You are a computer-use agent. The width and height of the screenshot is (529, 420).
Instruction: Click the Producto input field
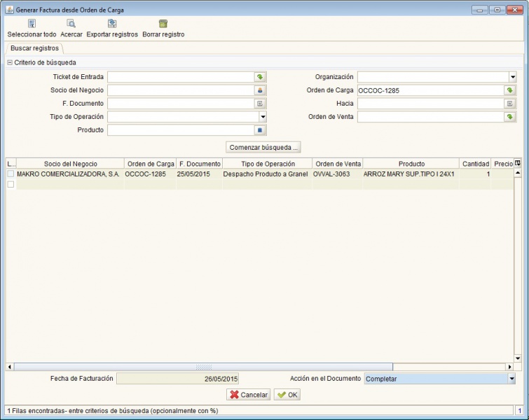[x=181, y=130]
